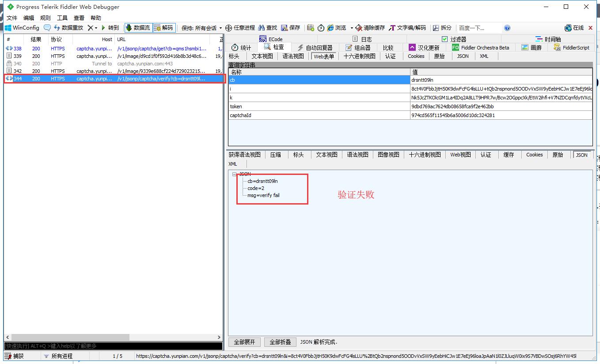Toggle the 解码 decode button
This screenshot has width=600, height=364.
pos(164,28)
